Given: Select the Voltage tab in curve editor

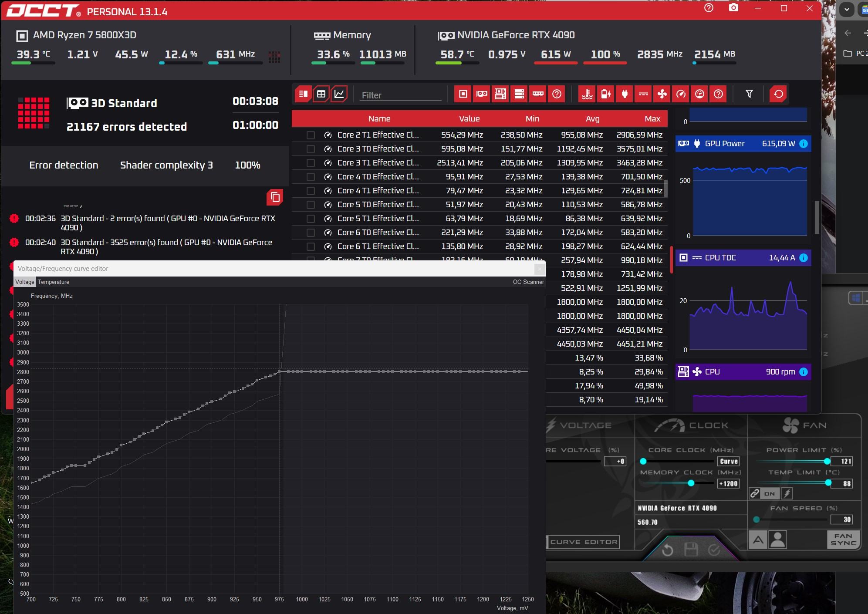Looking at the screenshot, I should point(24,282).
